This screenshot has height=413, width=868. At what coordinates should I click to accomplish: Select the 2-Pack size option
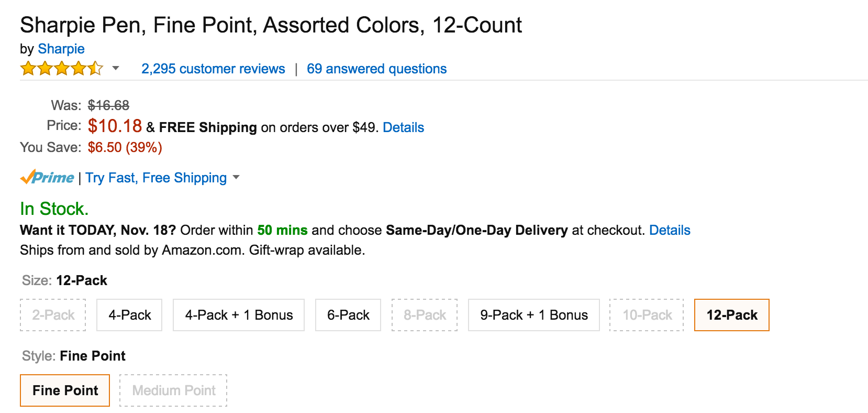coord(53,315)
